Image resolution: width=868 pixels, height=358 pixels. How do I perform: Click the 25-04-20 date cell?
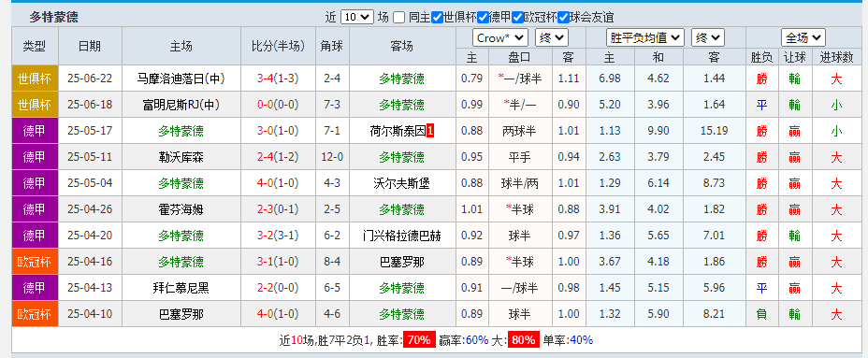click(90, 236)
